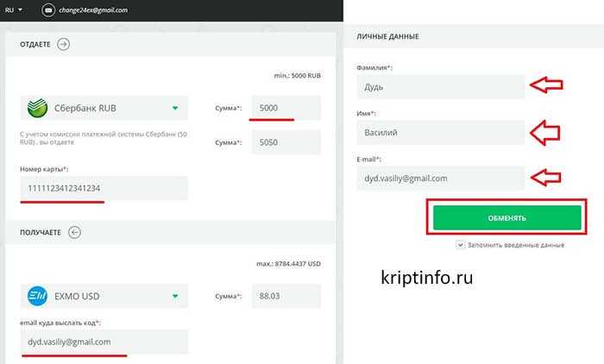604x364 pixels.
Task: Focus the Сумма field containing 5050
Action: 286,142
